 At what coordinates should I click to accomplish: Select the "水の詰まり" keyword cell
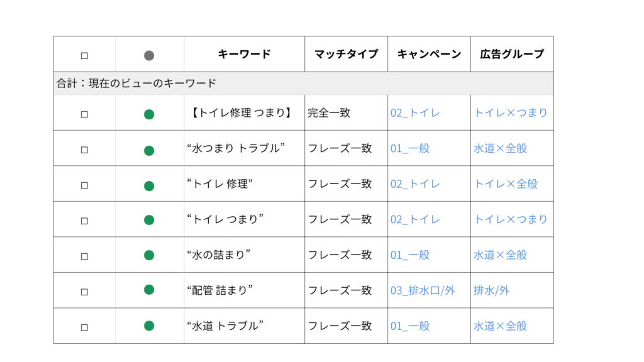pos(219,255)
